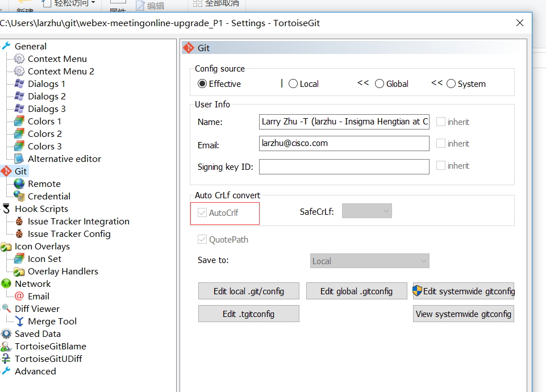Close the TortoiseGit Settings window
The height and width of the screenshot is (392, 546).
click(520, 23)
